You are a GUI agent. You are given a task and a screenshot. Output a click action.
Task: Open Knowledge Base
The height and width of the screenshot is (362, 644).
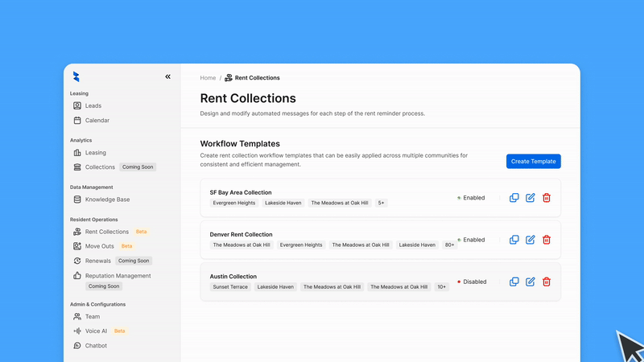107,200
